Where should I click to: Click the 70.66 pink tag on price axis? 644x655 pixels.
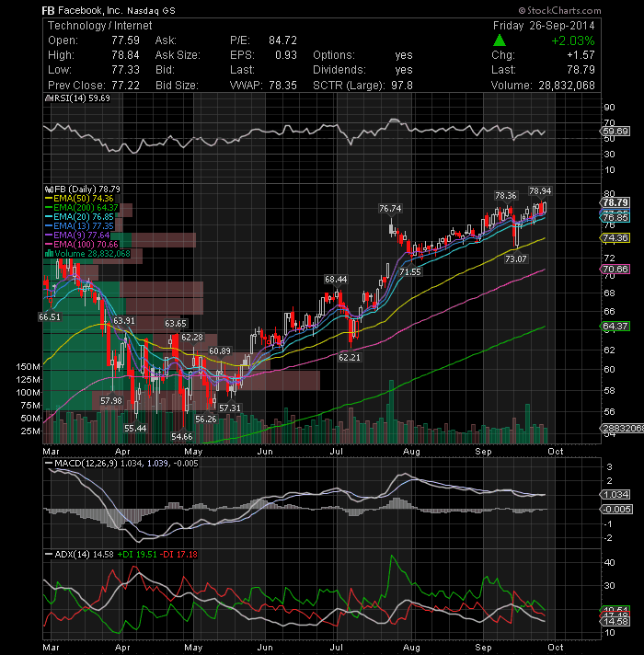pyautogui.click(x=615, y=270)
